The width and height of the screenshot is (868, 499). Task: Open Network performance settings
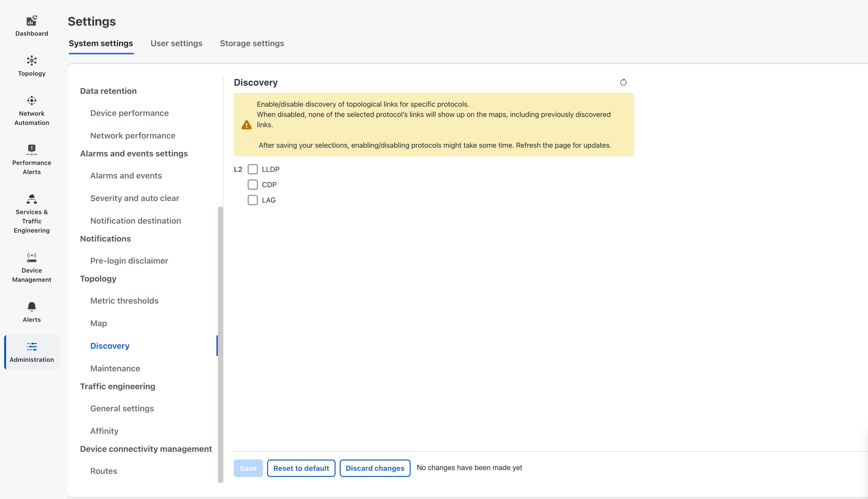(x=133, y=136)
